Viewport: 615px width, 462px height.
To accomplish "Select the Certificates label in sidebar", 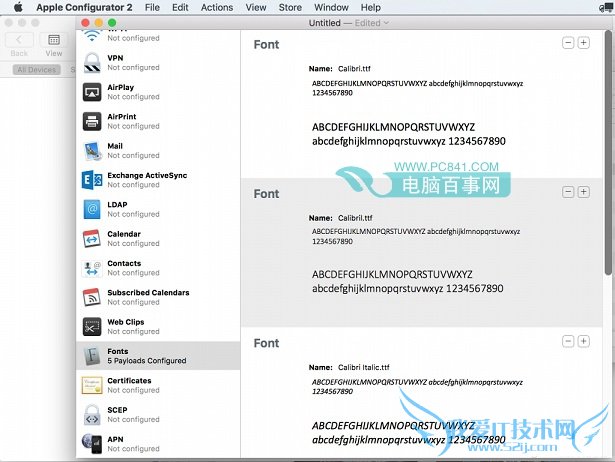I will [x=129, y=380].
